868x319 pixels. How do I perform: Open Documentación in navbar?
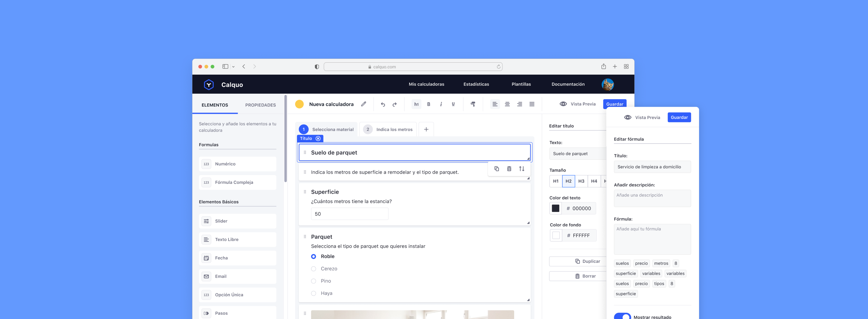[x=568, y=84]
